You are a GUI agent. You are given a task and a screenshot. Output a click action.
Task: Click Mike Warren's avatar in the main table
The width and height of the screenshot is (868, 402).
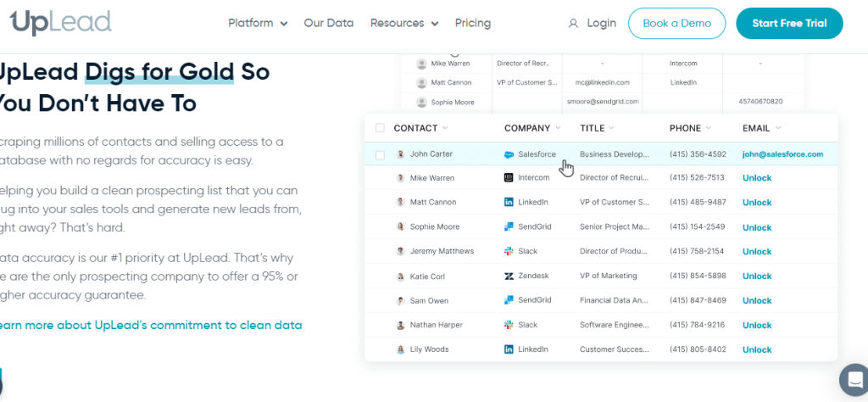(x=401, y=178)
